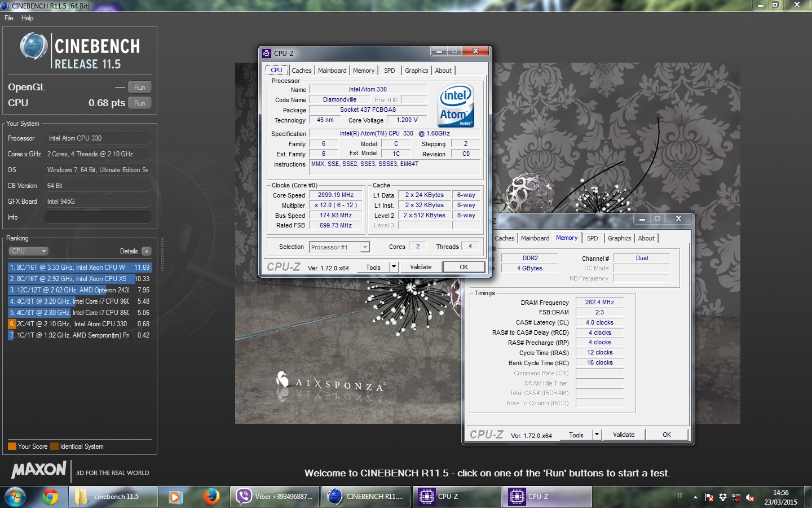Image resolution: width=812 pixels, height=508 pixels.
Task: Expand ranking Details arrow button
Action: [x=147, y=251]
